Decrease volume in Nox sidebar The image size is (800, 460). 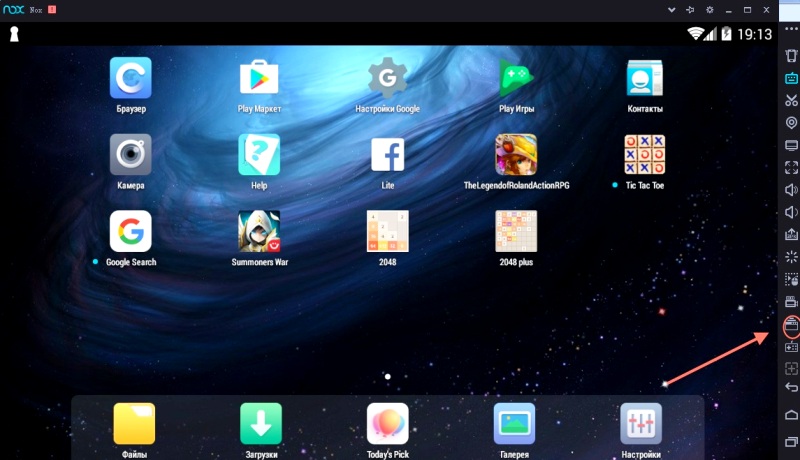point(791,212)
